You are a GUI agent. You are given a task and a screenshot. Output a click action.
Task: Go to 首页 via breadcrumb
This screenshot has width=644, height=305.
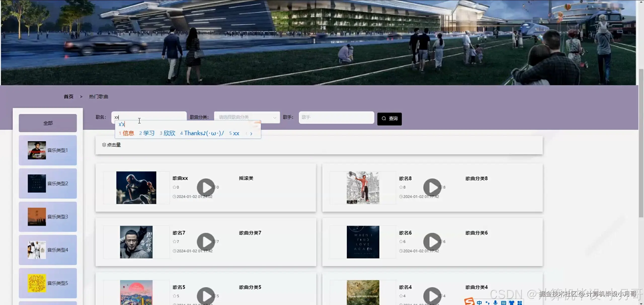[x=68, y=97]
